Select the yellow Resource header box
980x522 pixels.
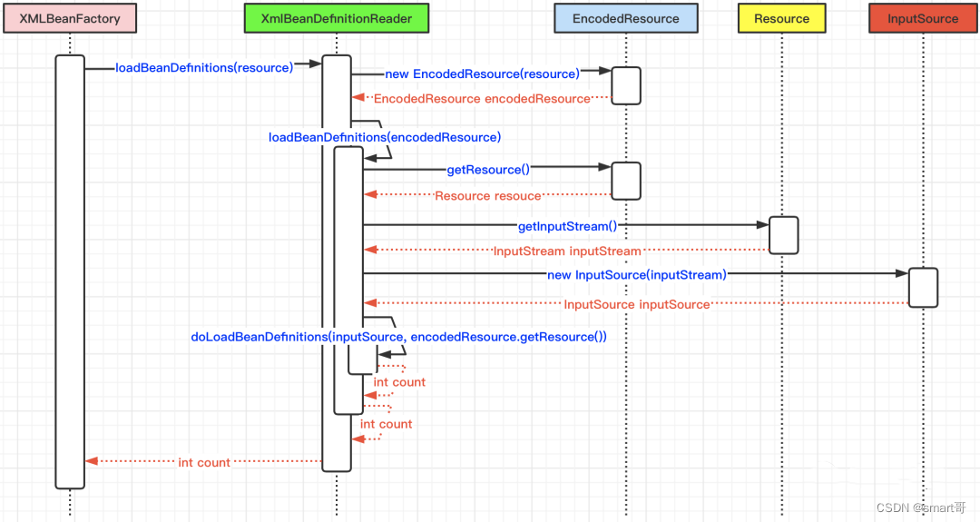781,18
